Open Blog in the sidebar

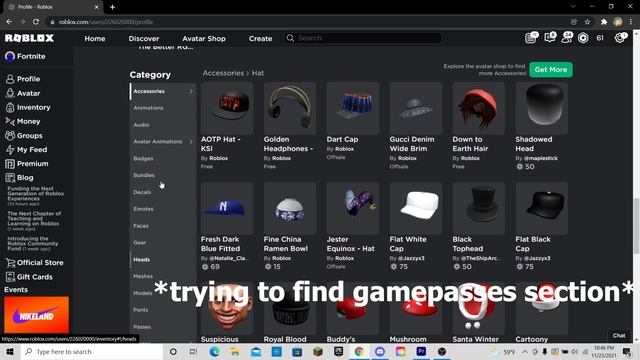pyautogui.click(x=19, y=178)
